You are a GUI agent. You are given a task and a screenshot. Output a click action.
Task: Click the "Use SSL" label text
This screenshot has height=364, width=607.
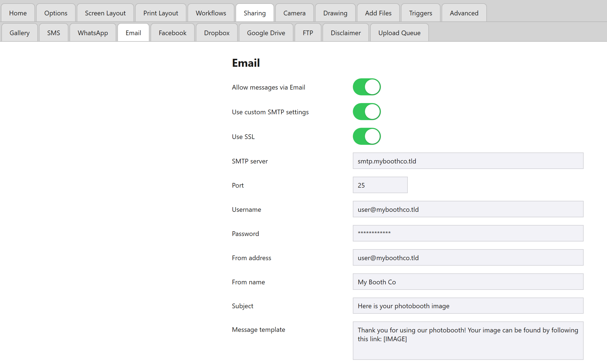[243, 137]
